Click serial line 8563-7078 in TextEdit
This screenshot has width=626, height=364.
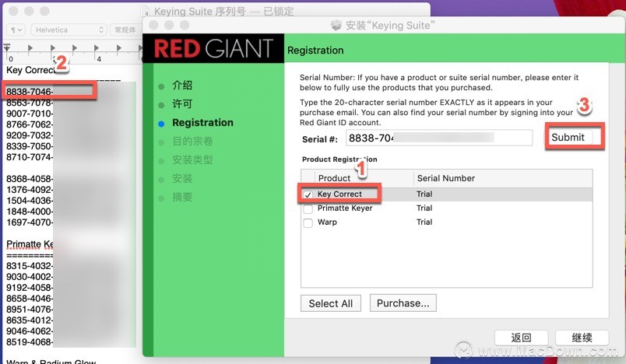(x=29, y=103)
